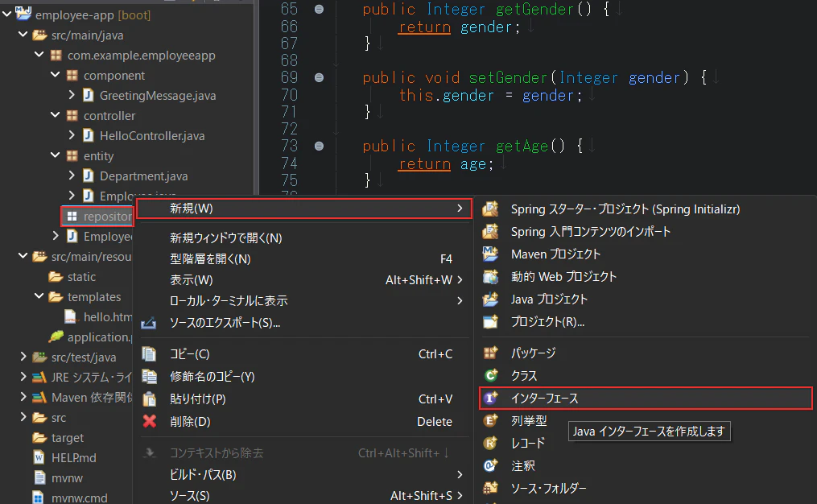The width and height of the screenshot is (817, 504).
Task: Open the ビルド・パス(B) submenu
Action: coord(303,475)
